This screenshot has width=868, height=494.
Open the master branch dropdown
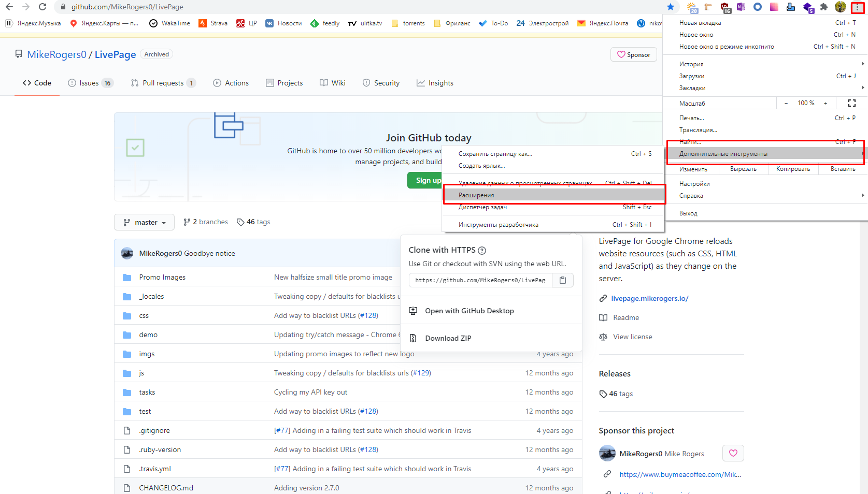(x=144, y=222)
